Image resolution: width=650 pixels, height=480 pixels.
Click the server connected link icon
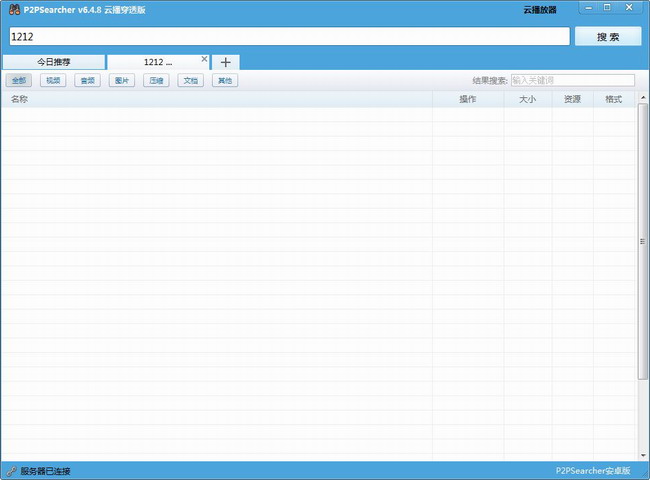coord(11,471)
